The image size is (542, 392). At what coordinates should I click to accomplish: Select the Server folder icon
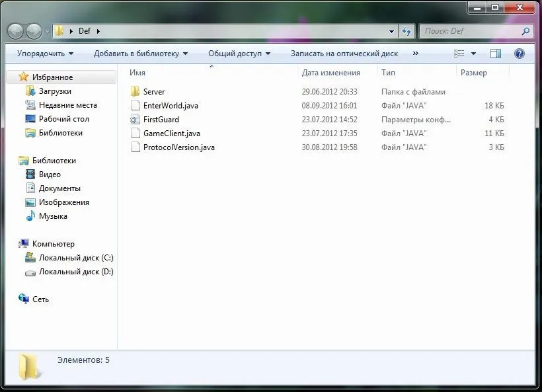[x=135, y=92]
